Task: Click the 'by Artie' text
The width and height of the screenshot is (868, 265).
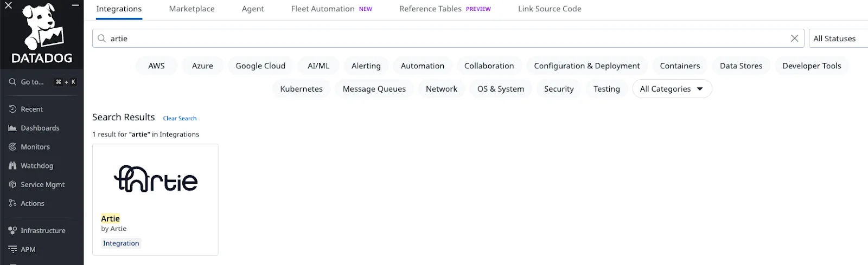Action: pos(113,229)
